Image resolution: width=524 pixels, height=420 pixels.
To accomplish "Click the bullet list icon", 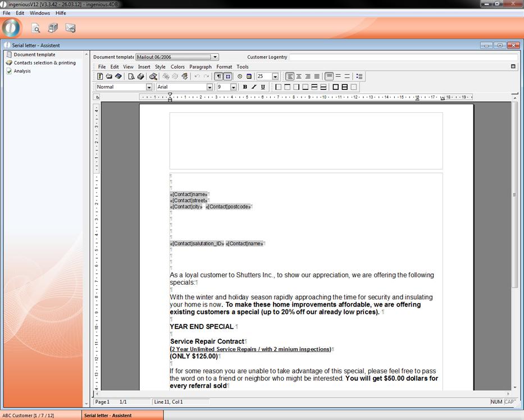I will pyautogui.click(x=359, y=76).
